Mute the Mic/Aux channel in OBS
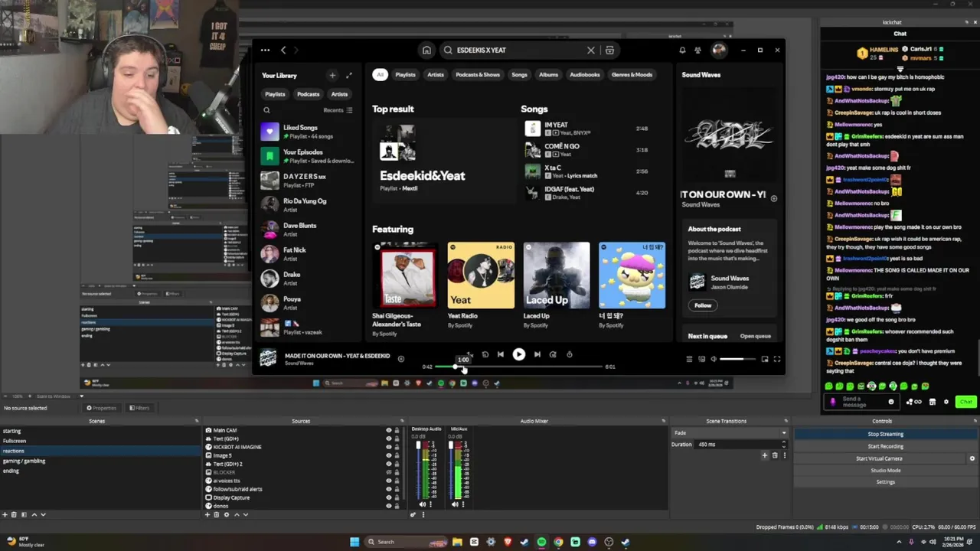980x551 pixels. pos(455,504)
